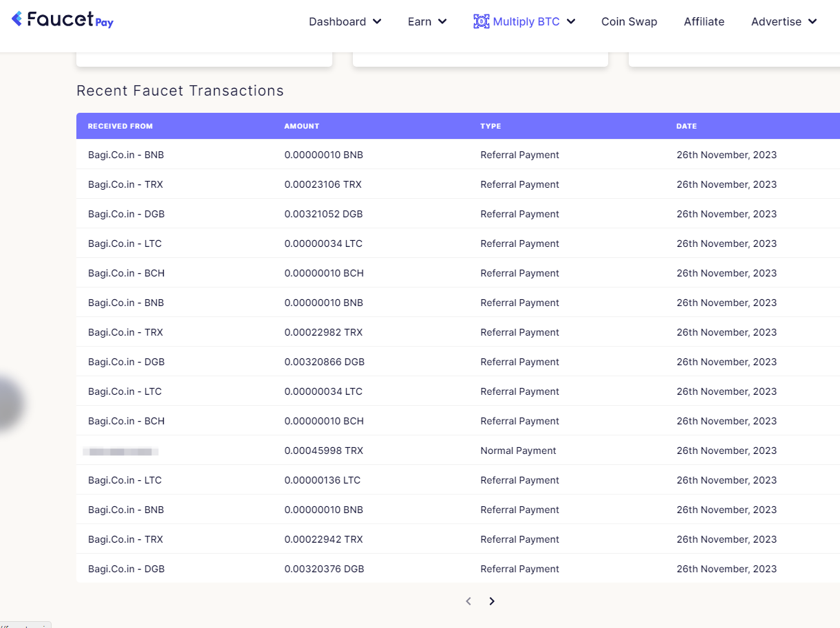840x628 pixels.
Task: Click the FaucetPay logo
Action: click(x=63, y=20)
